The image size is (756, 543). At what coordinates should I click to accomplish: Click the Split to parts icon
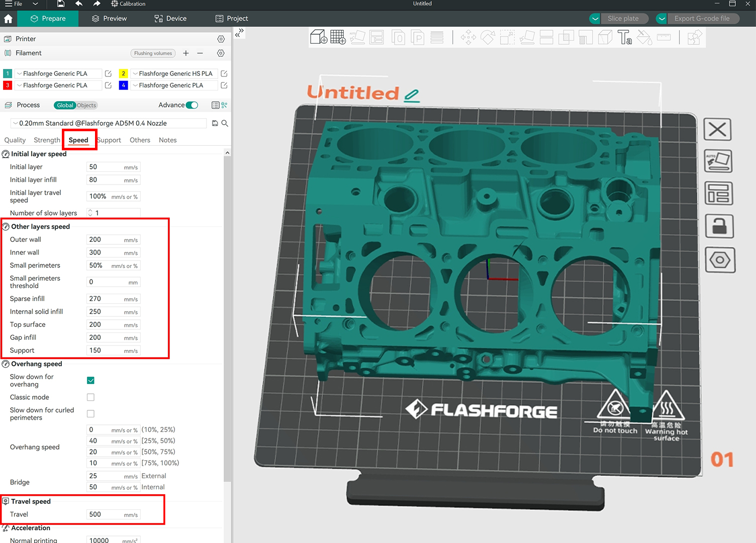[x=417, y=38]
